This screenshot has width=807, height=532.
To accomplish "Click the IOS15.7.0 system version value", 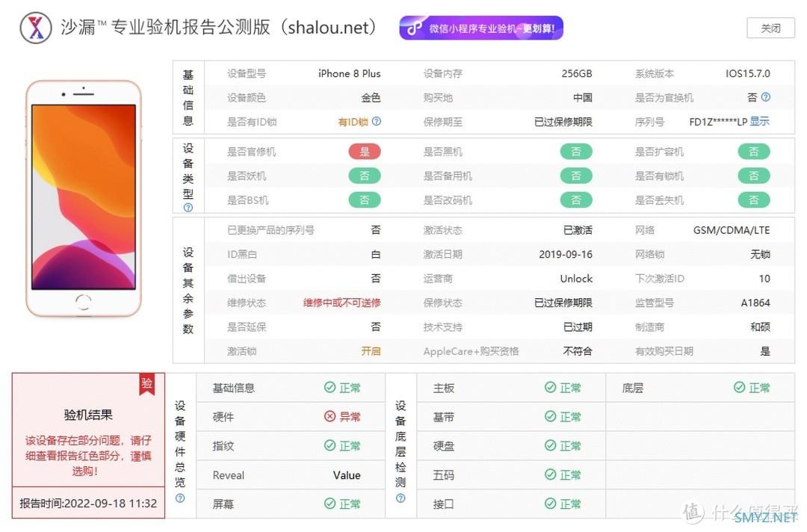I will coord(748,73).
